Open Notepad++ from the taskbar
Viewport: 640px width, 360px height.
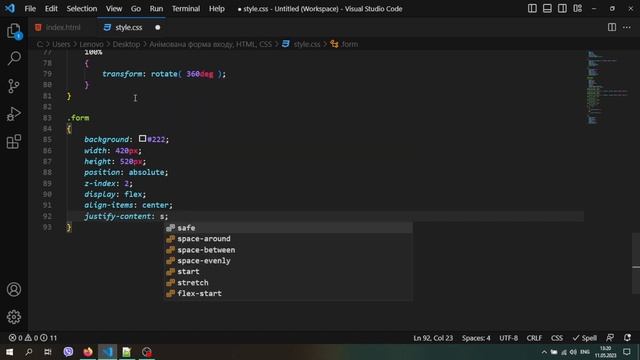click(x=127, y=352)
